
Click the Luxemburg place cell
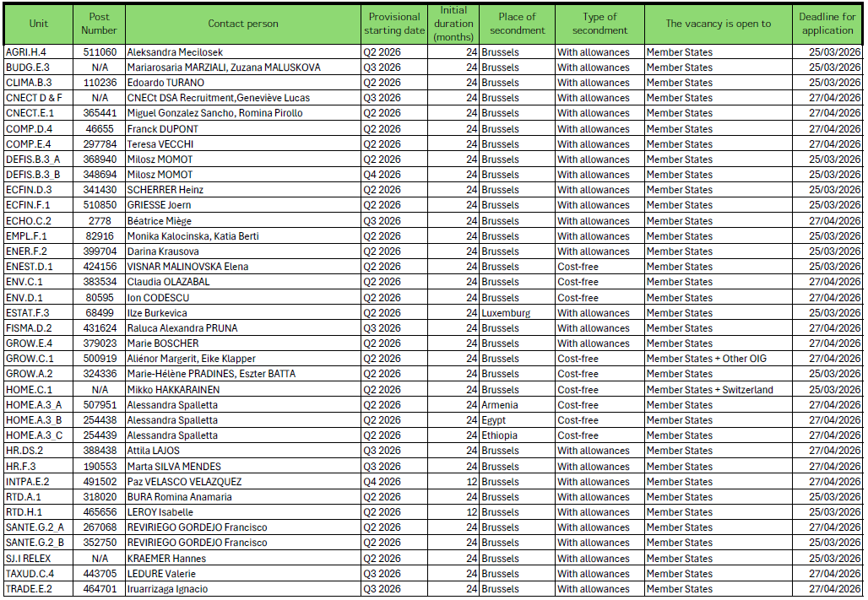[506, 313]
